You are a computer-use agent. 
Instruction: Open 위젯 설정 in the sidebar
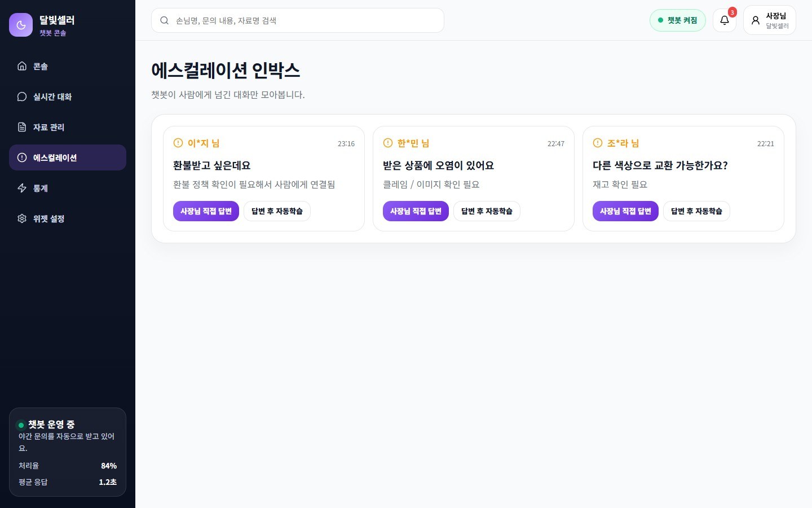68,218
